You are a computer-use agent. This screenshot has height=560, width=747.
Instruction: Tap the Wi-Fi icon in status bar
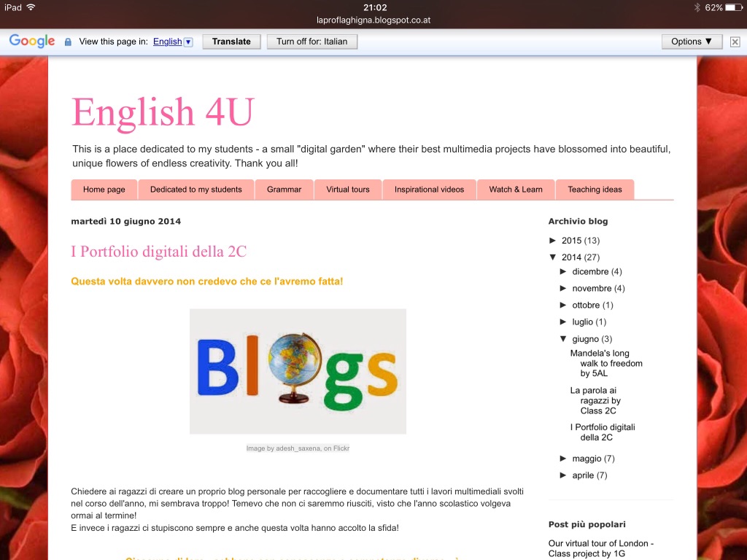[x=31, y=7]
